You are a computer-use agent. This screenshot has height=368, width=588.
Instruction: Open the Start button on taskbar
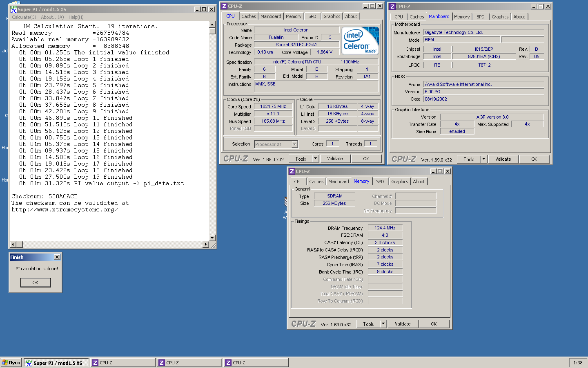tap(11, 363)
